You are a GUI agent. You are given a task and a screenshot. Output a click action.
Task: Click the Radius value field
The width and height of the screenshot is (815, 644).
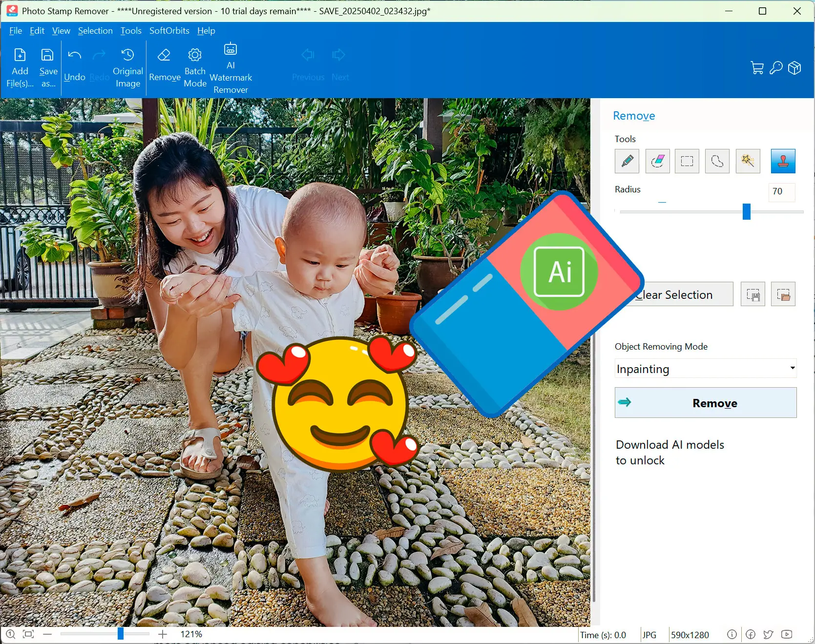coord(782,191)
